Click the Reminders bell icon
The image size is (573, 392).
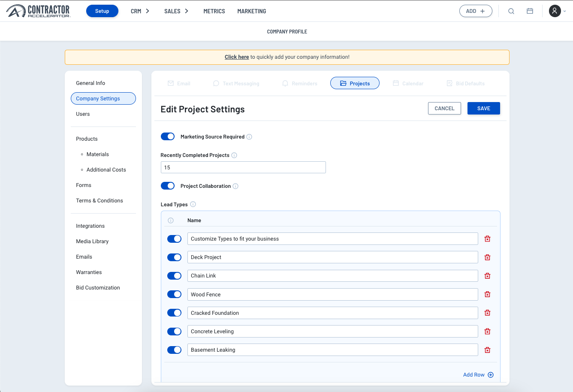pyautogui.click(x=285, y=83)
